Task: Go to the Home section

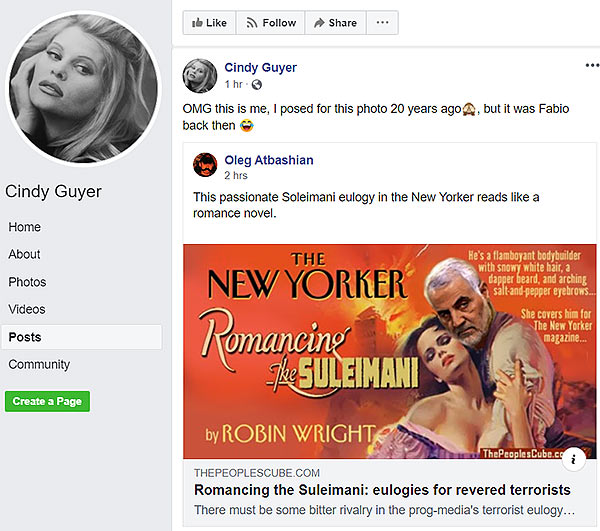Action: coord(25,227)
